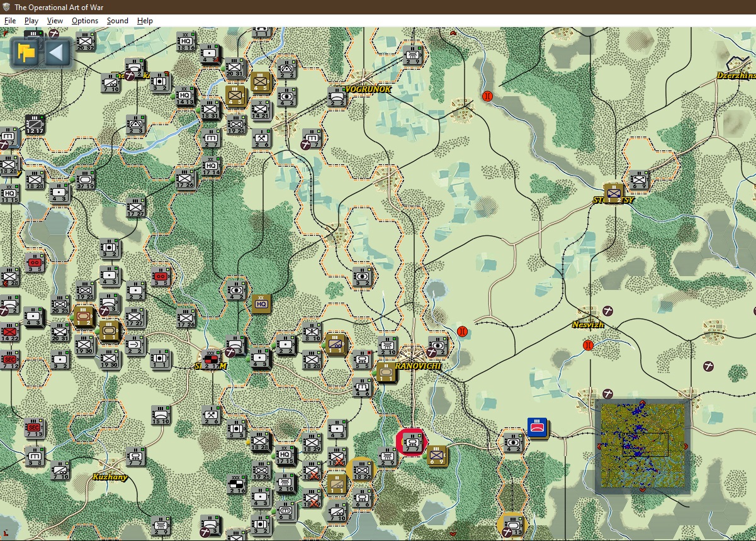Select the red SEC unit marked 7 12
The width and height of the screenshot is (756, 541).
pos(9,360)
